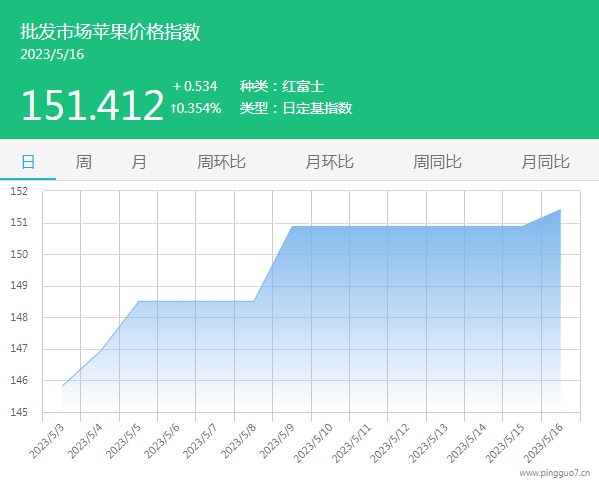Click the 类型：日定基指数 label
The image size is (599, 482).
tap(296, 108)
